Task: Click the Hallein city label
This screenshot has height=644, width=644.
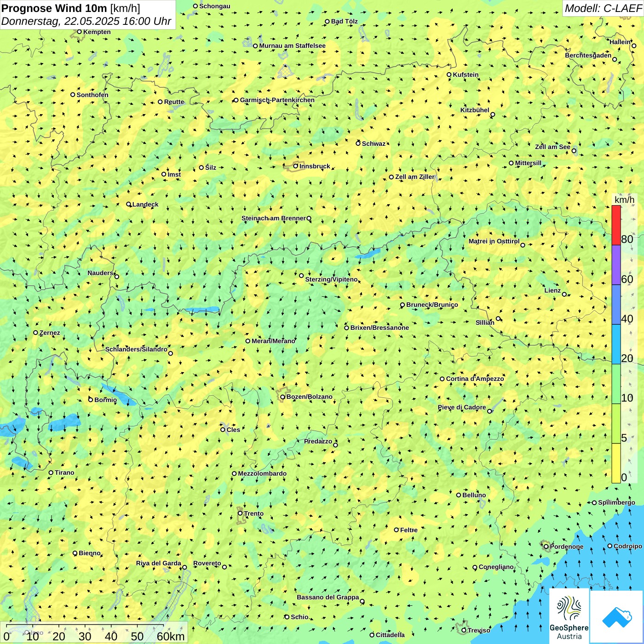Action: click(x=620, y=42)
